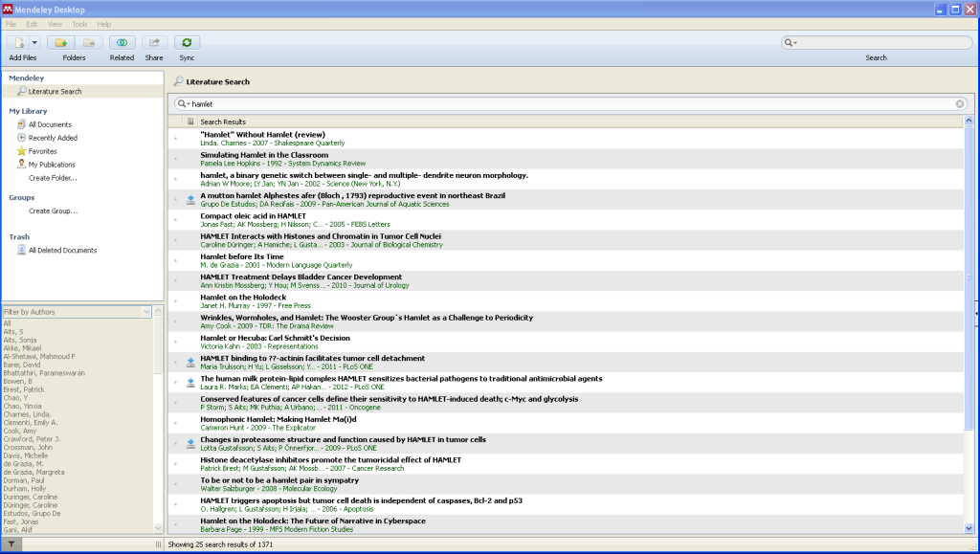Viewport: 980px width, 554px height.
Task: Click the search results vertical scrollbar
Action: point(969,287)
